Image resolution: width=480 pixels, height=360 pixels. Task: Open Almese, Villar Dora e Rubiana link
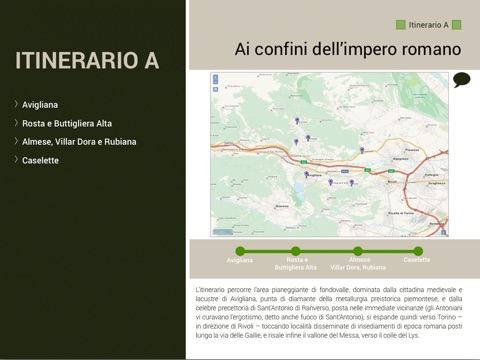tap(79, 142)
